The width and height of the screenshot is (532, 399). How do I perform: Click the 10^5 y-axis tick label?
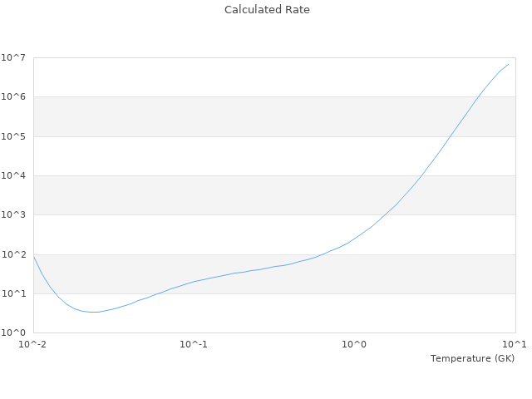(x=15, y=136)
